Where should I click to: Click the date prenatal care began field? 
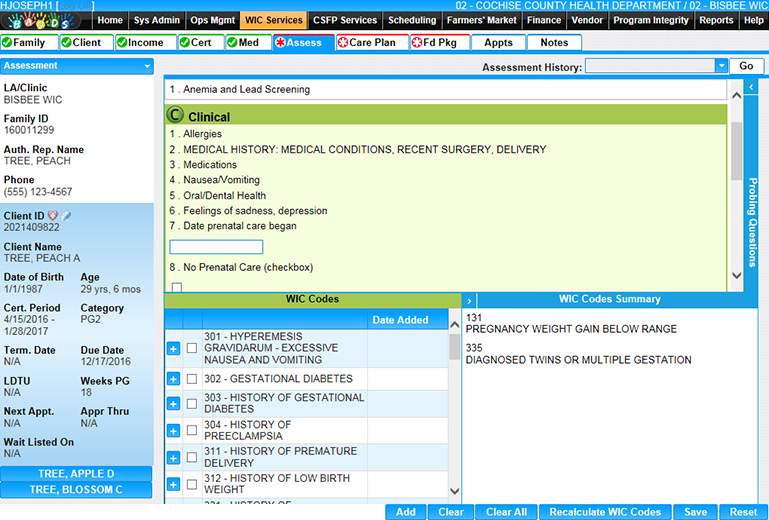pos(216,247)
